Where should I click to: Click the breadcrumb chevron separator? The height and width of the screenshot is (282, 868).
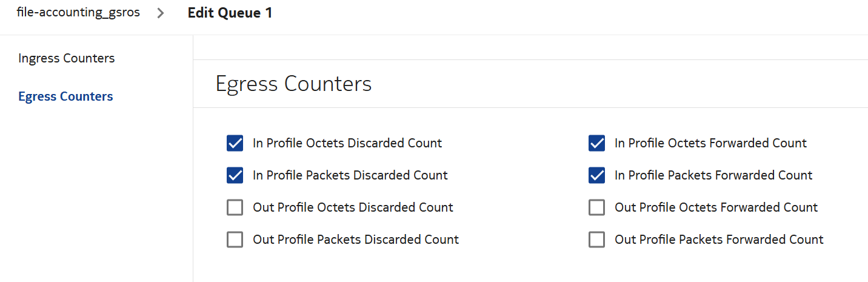coord(161,13)
